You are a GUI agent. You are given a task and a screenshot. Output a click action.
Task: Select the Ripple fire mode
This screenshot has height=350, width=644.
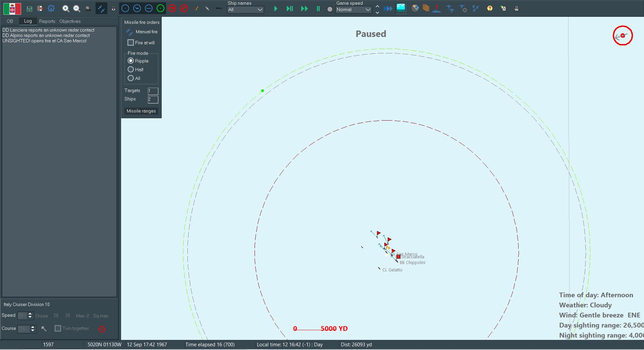(131, 61)
